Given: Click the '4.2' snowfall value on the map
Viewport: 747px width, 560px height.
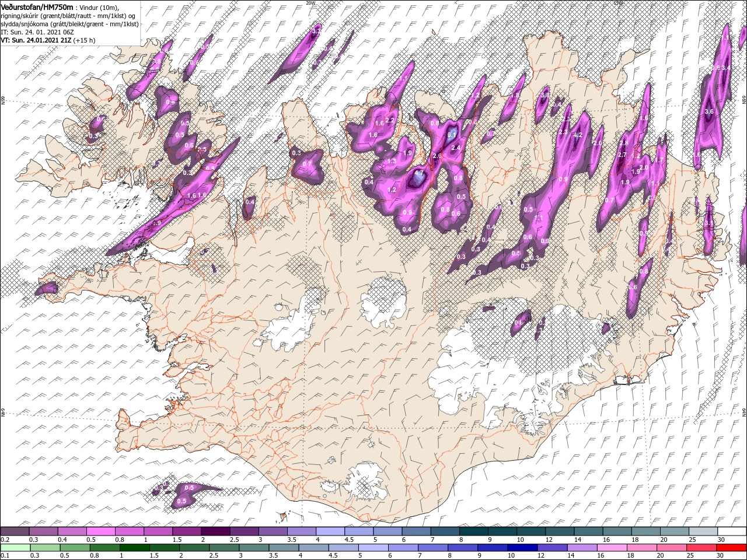Looking at the screenshot, I should [x=578, y=135].
